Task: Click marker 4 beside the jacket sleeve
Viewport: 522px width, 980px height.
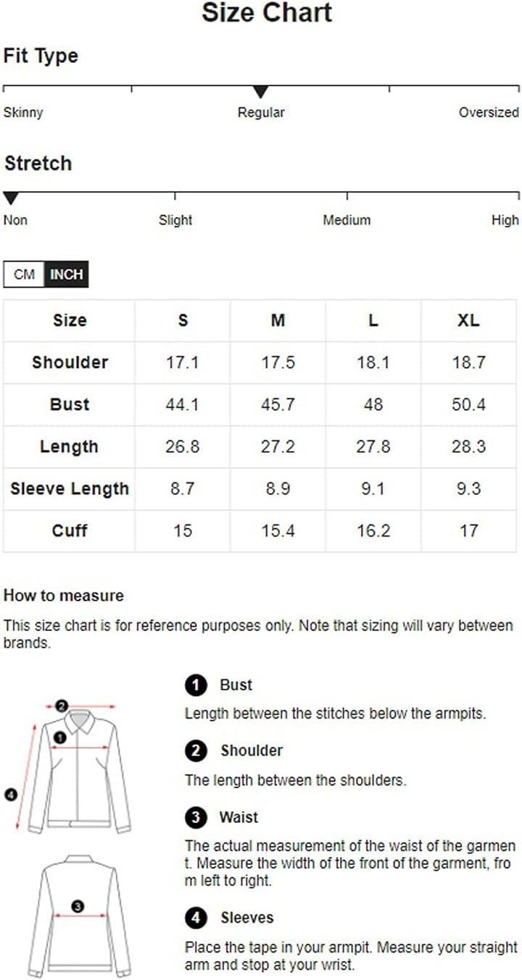Action: (10, 795)
